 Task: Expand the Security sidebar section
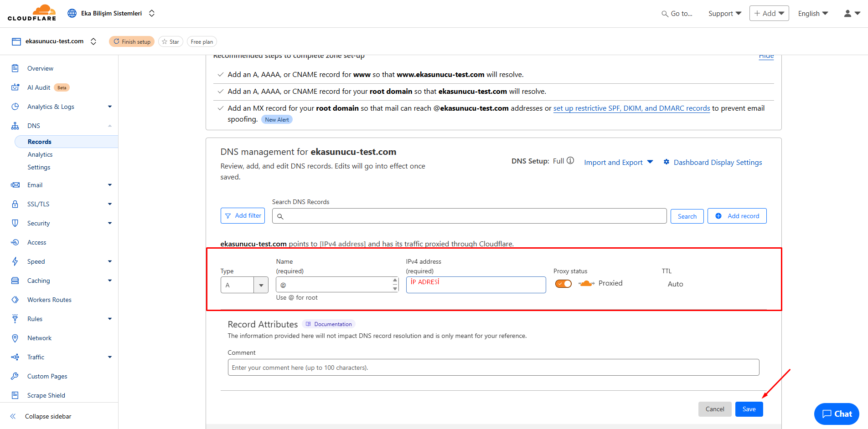tap(110, 223)
